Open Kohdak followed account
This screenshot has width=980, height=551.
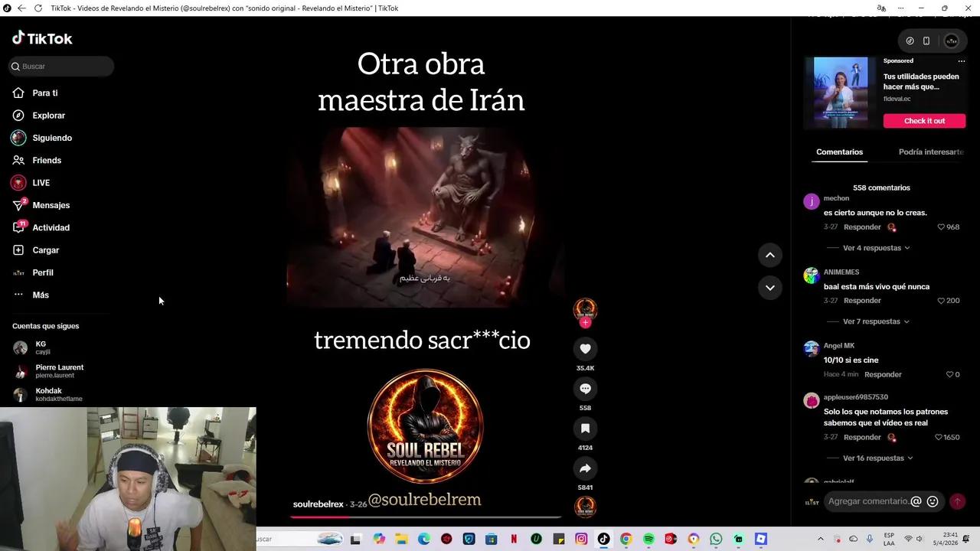click(47, 395)
